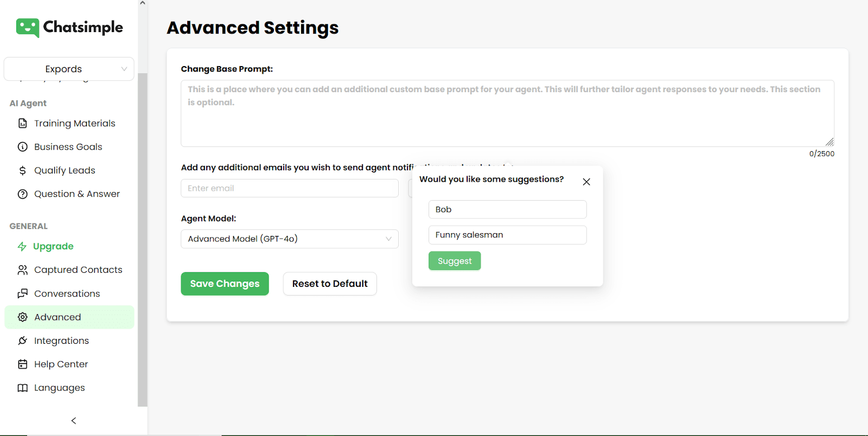Click the Business Goals info icon

(22, 147)
